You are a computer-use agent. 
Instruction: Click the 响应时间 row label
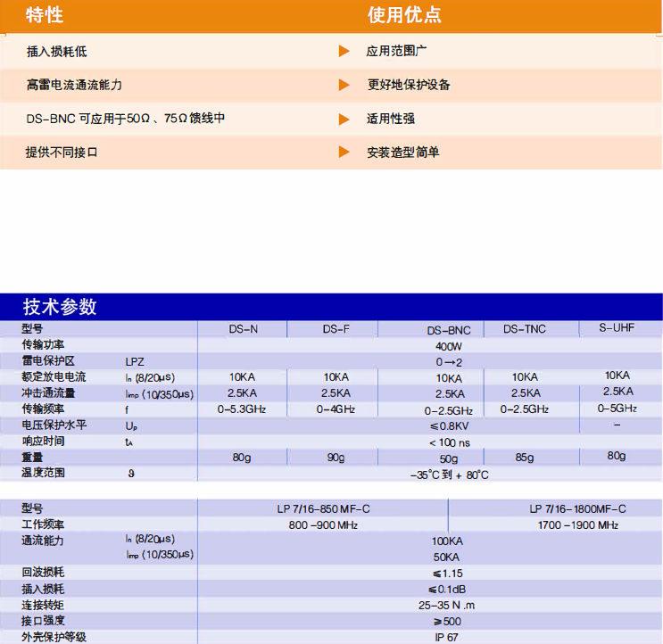click(x=43, y=442)
